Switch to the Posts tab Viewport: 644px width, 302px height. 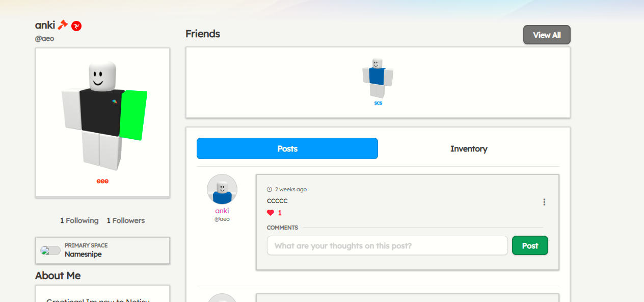coord(287,148)
